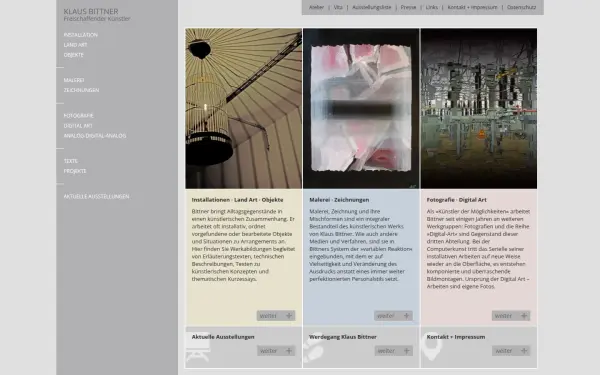Click the pink abstract painting image

point(361,108)
